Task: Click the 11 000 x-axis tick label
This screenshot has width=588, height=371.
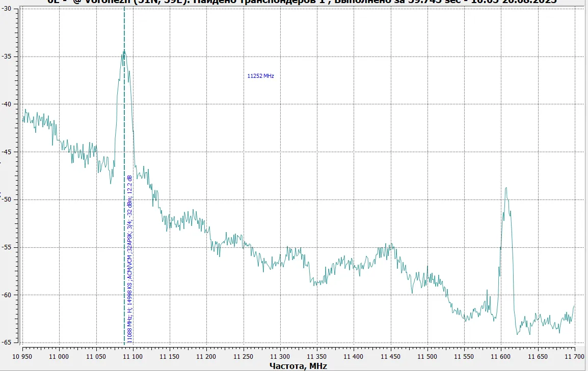Action: [60, 357]
